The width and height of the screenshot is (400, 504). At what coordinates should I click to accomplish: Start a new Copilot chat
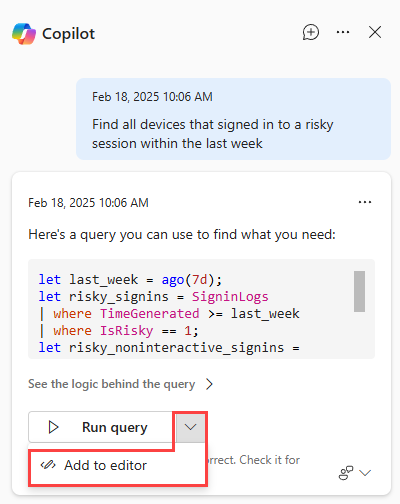click(x=311, y=32)
